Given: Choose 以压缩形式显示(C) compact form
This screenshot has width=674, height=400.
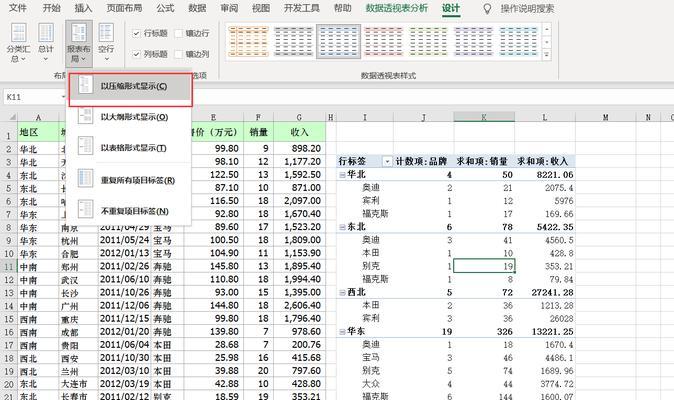Looking at the screenshot, I should [x=130, y=86].
